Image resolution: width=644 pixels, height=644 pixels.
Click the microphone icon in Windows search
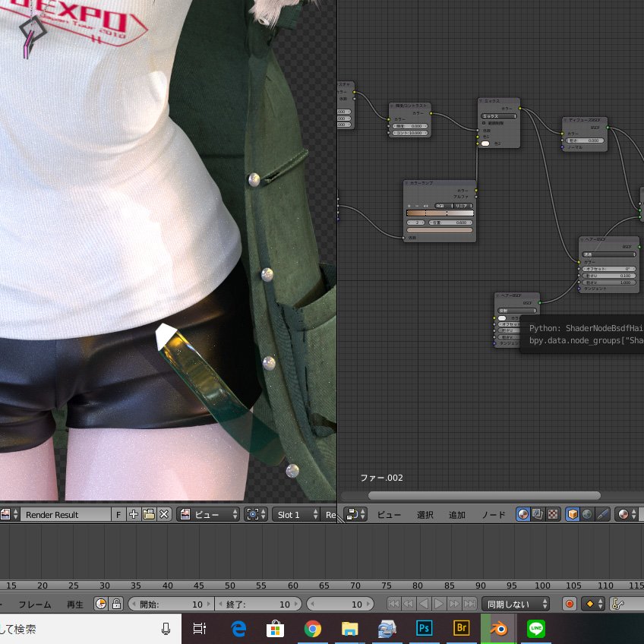(x=166, y=628)
